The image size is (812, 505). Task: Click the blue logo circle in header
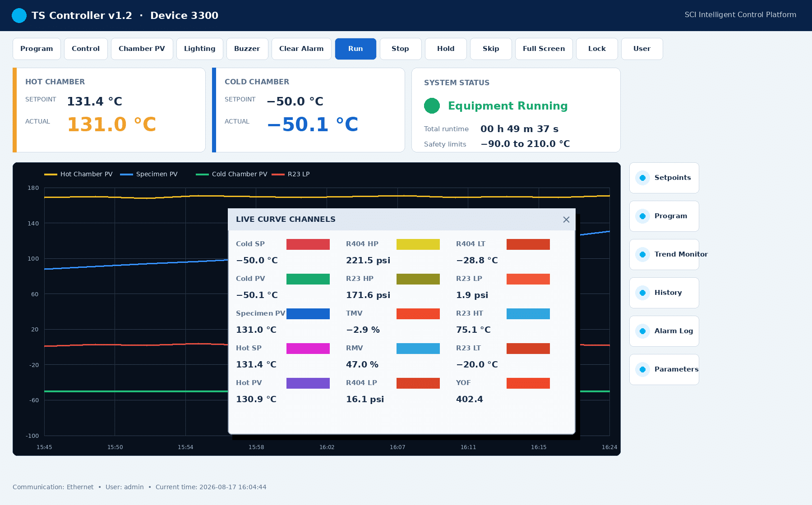19,15
